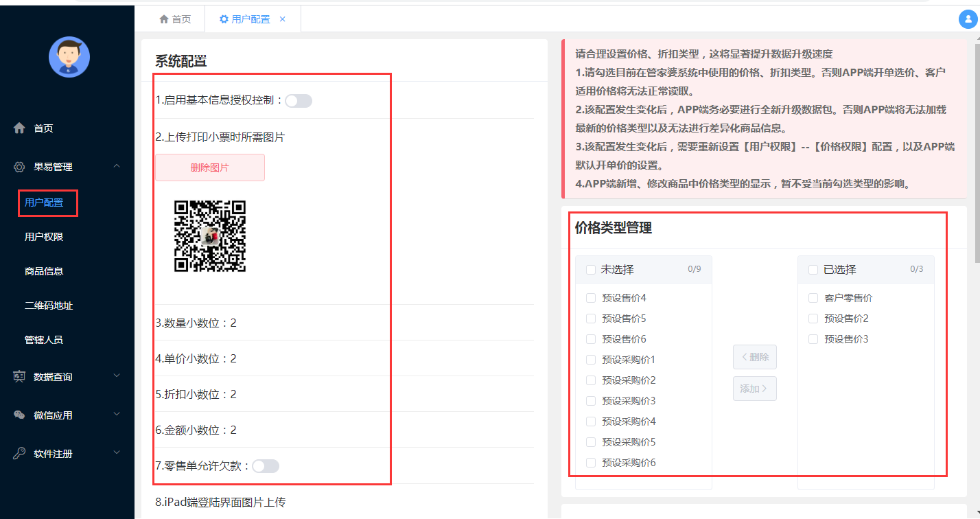Viewport: 980px width, 519px height.
Task: Check 预设售价5 checkbox
Action: [591, 319]
